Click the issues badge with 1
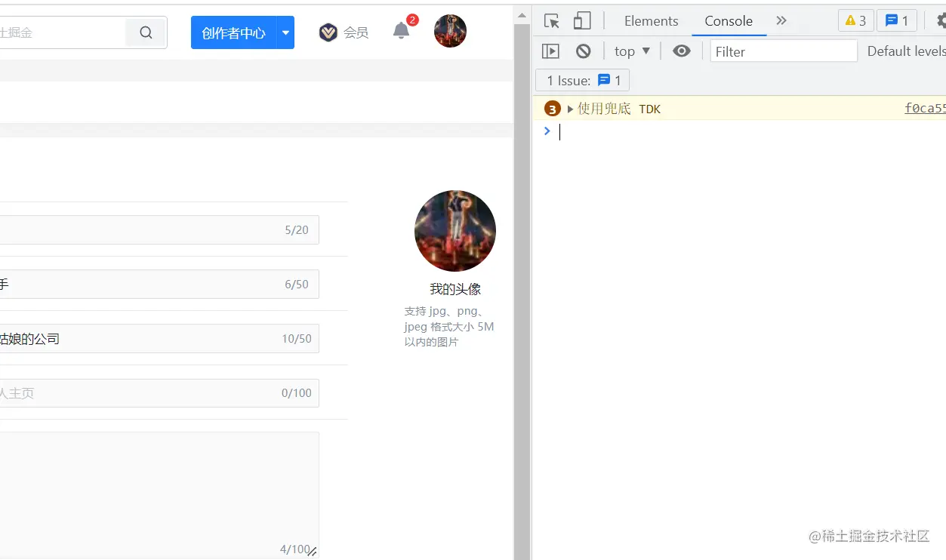The height and width of the screenshot is (560, 946). point(897,21)
